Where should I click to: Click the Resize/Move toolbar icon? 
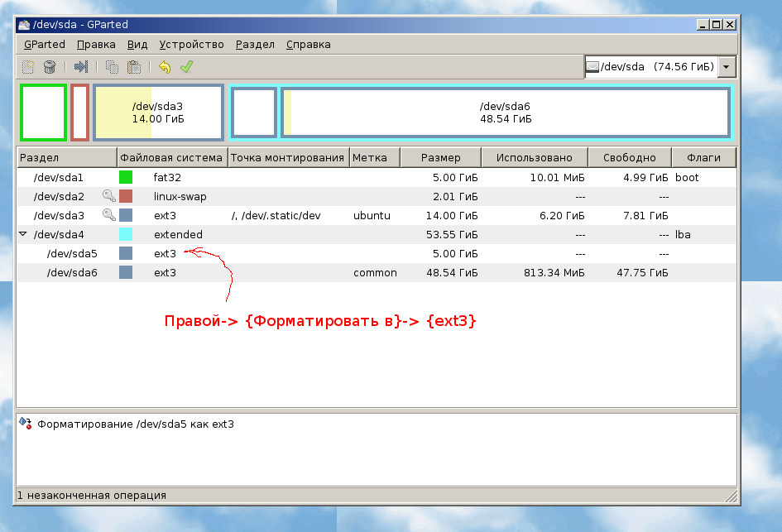coord(81,67)
